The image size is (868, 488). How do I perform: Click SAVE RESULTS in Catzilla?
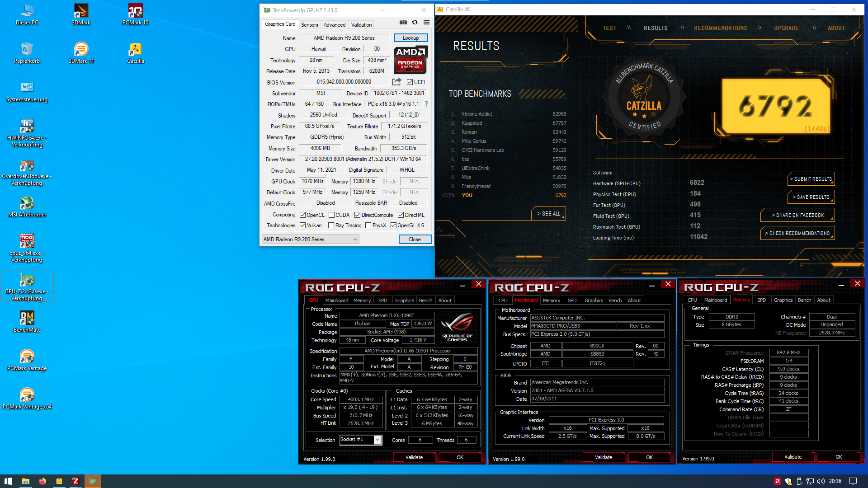[811, 197]
